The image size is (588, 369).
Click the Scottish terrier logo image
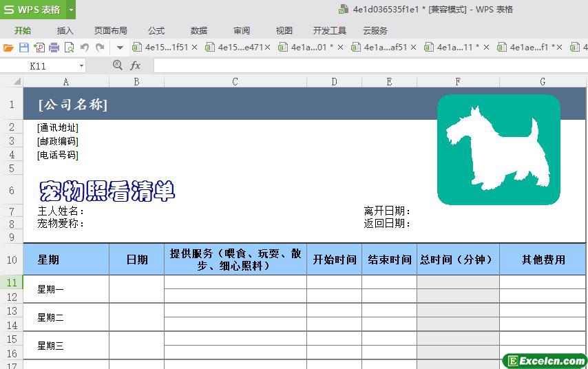tap(498, 149)
